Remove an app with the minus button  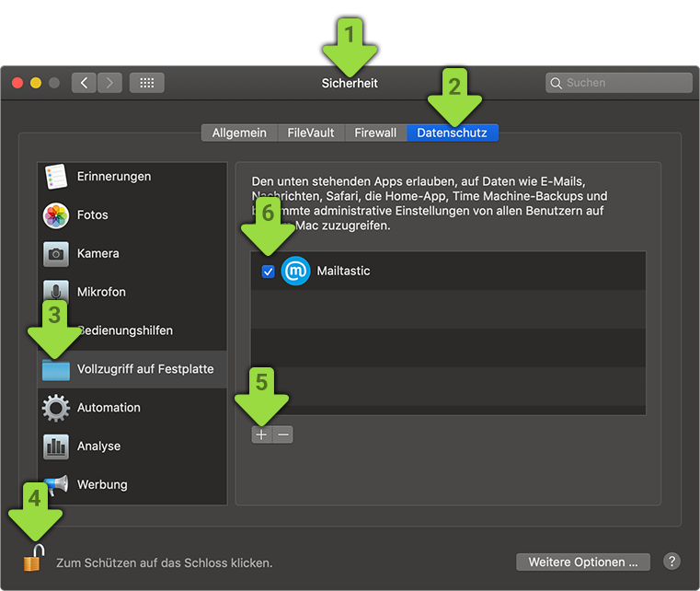pyautogui.click(x=283, y=435)
